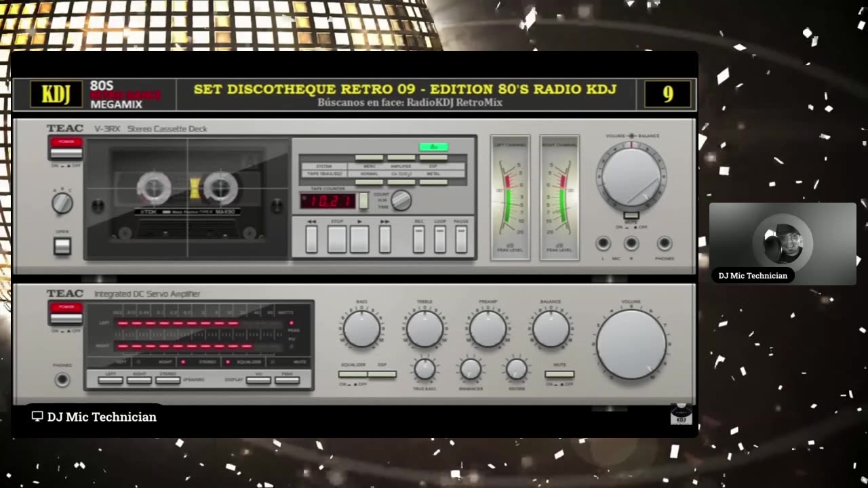Image resolution: width=868 pixels, height=488 pixels.
Task: Click the LEFT CHANNEL peak level meter
Action: pos(511,197)
